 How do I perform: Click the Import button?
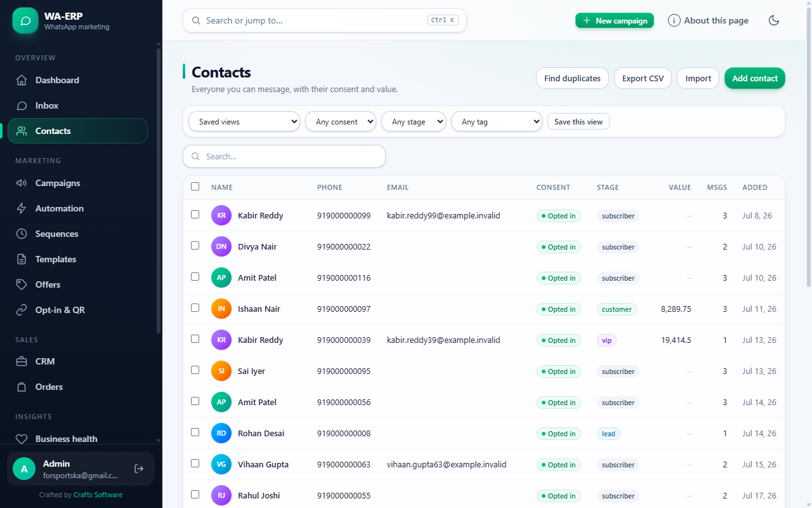[x=698, y=78]
